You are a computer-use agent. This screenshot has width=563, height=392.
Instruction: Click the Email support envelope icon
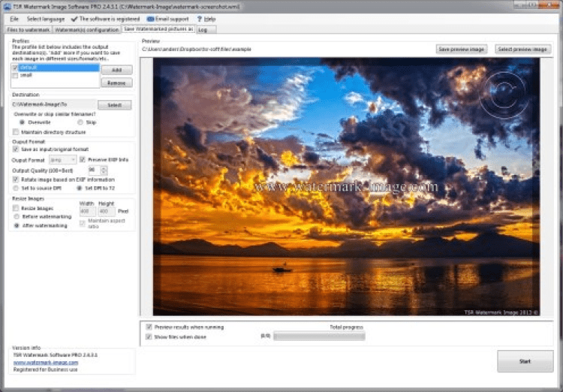point(150,18)
